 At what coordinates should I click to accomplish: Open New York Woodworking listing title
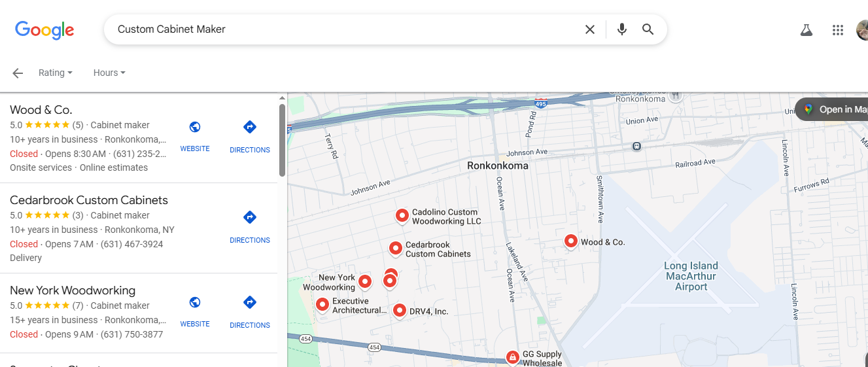coord(73,290)
